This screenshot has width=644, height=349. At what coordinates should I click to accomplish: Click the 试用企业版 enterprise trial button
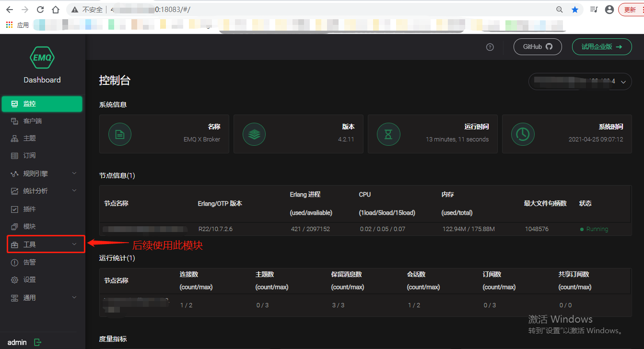602,47
